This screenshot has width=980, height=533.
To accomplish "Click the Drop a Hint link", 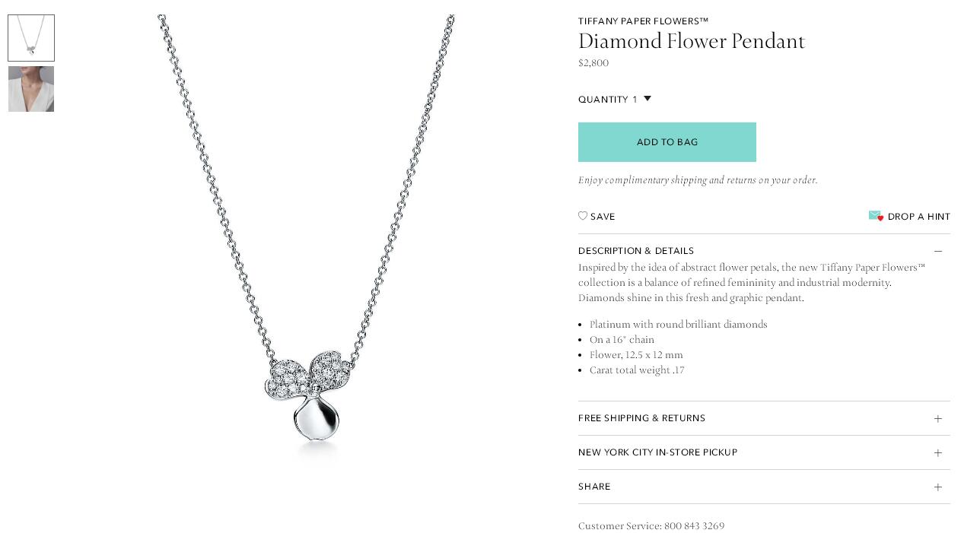I will (918, 217).
